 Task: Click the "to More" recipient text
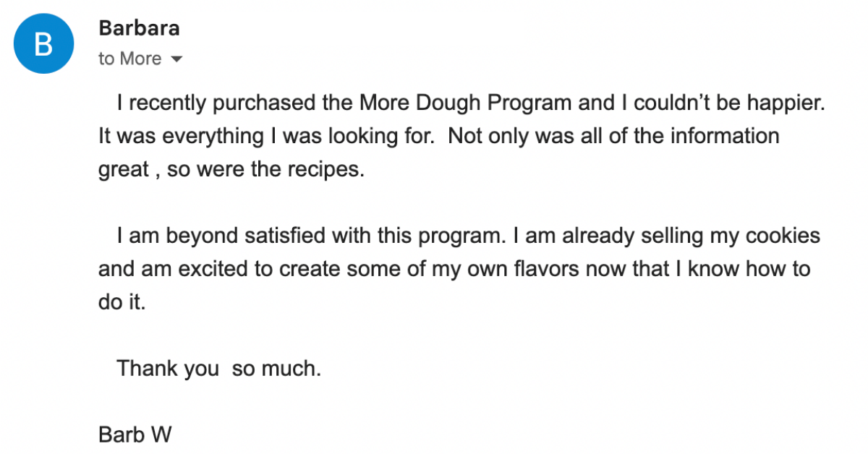tap(130, 59)
